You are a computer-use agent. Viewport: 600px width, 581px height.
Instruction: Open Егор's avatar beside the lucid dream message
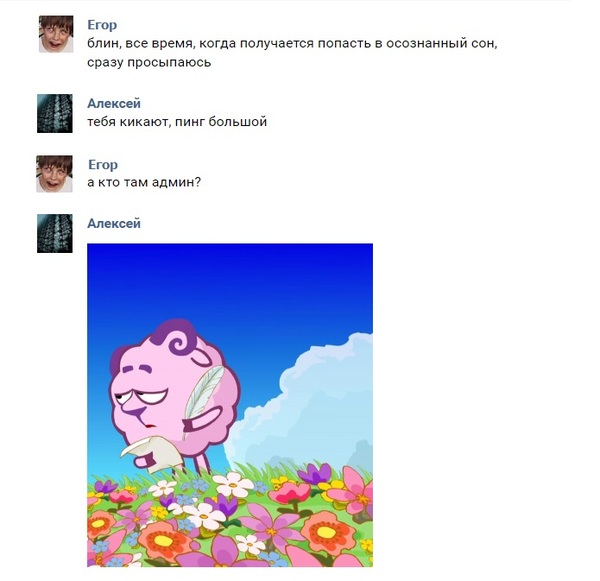click(56, 34)
